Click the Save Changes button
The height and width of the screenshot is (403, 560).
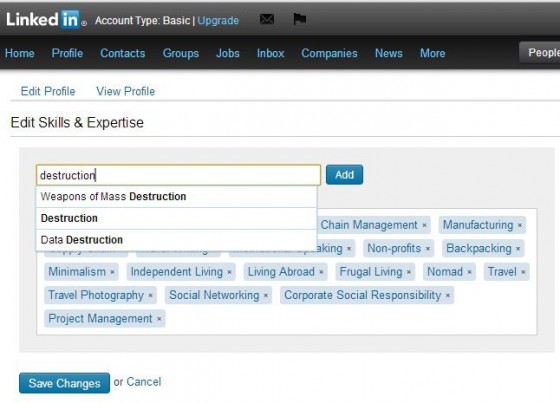tap(64, 383)
